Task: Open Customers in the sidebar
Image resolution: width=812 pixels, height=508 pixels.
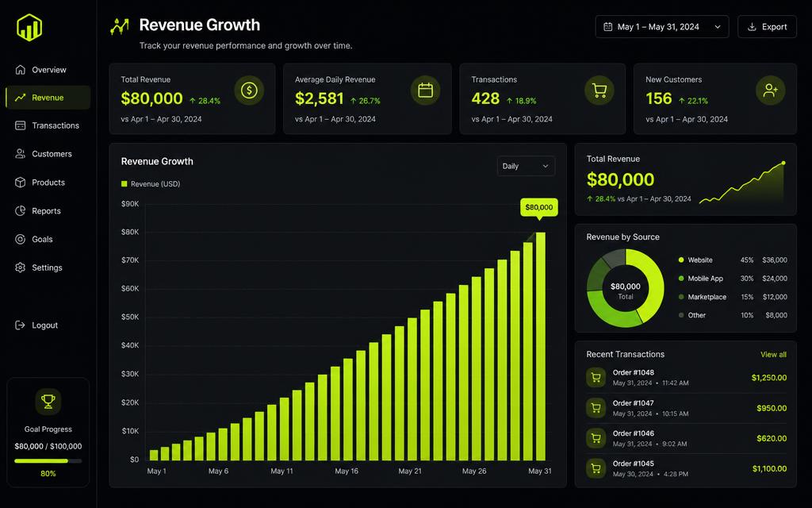Action: click(48, 153)
